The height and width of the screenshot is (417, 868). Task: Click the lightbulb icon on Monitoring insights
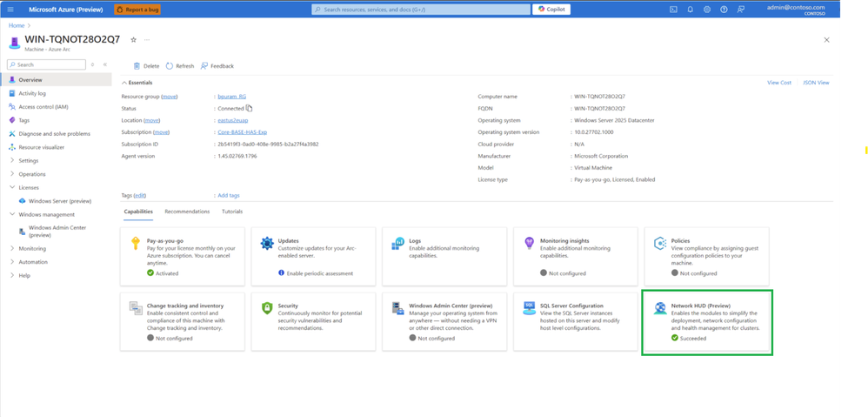point(529,243)
